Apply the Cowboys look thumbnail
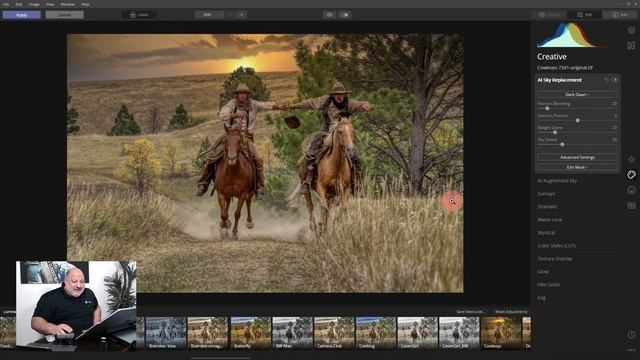 [501, 333]
